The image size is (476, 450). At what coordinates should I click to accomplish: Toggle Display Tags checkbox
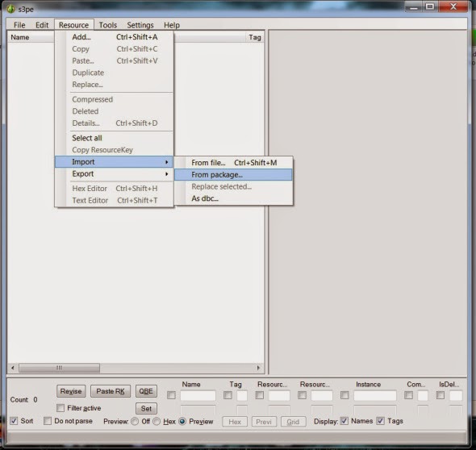[x=380, y=421]
